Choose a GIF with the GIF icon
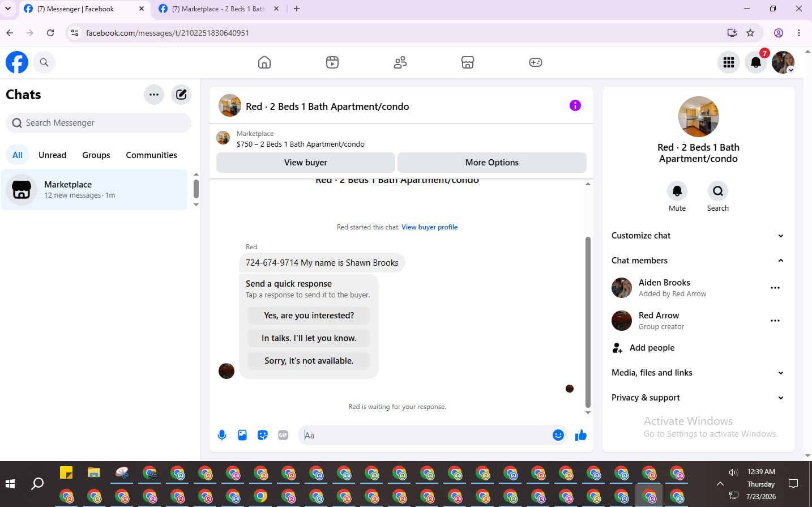 [283, 435]
